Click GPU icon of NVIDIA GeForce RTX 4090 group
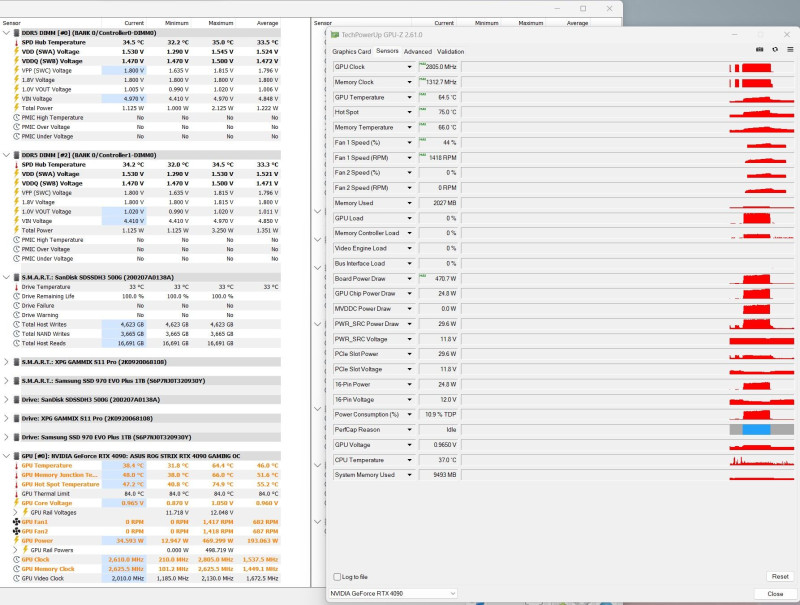This screenshot has height=605, width=800. 16,456
